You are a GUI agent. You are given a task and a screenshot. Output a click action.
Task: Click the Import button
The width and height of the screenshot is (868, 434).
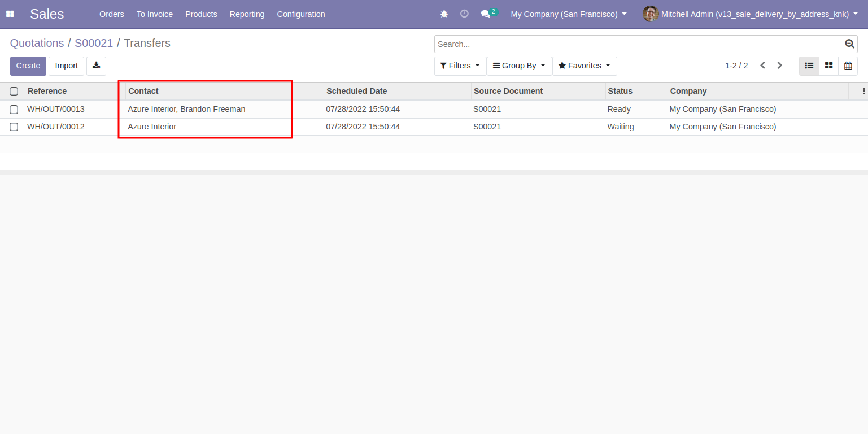click(67, 66)
